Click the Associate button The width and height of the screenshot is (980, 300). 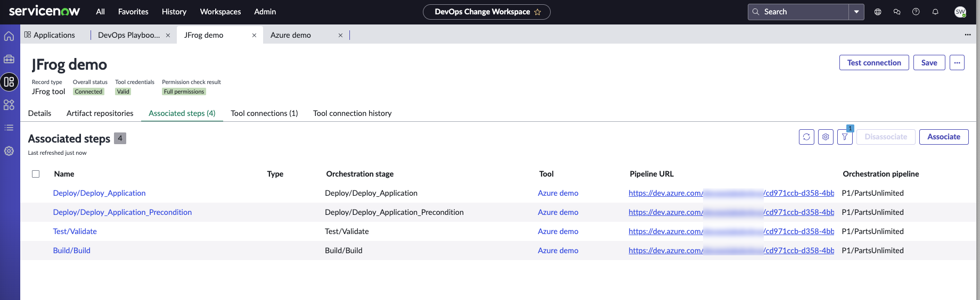tap(944, 137)
